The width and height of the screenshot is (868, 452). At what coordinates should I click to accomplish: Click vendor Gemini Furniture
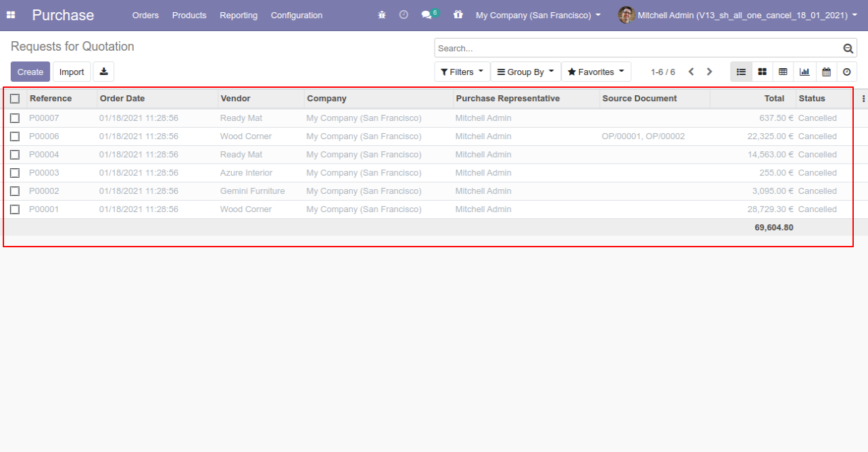tap(252, 191)
